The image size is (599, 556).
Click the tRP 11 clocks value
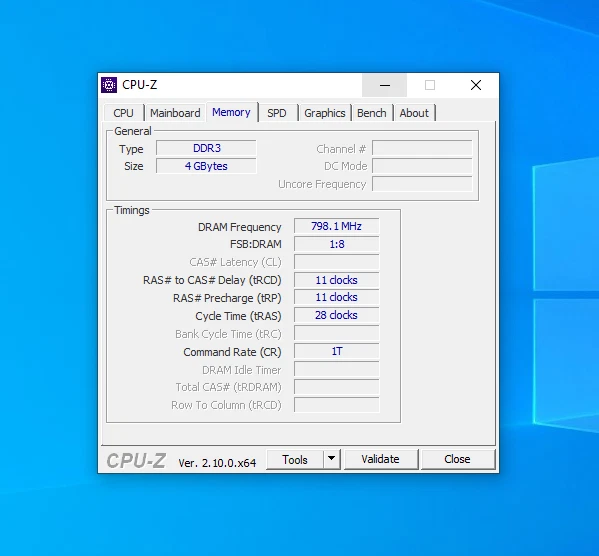click(337, 297)
